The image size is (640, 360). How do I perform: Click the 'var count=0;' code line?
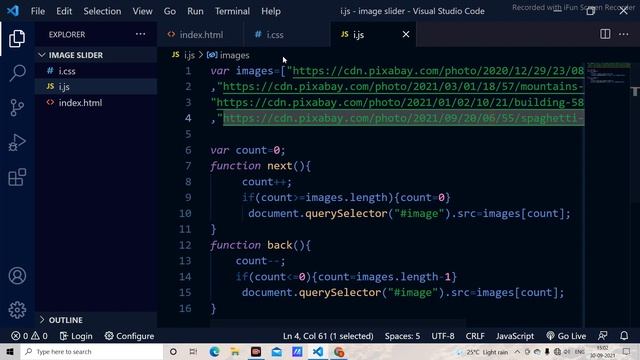[x=248, y=150]
